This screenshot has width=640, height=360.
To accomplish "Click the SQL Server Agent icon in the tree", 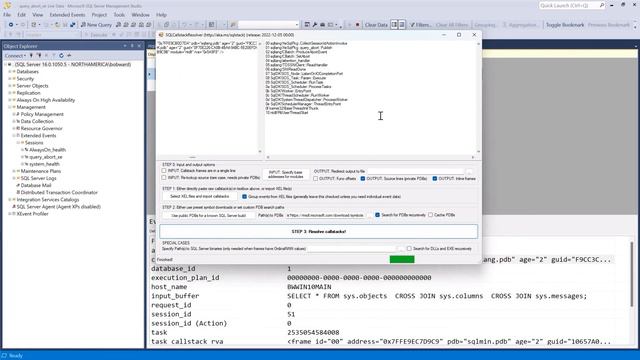I will pyautogui.click(x=14, y=207).
